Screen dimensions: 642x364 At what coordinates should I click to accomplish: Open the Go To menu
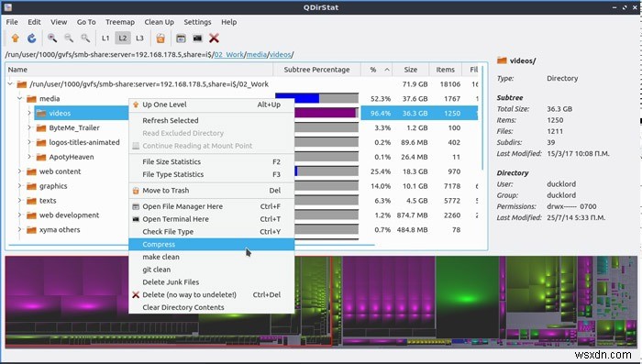pos(86,22)
